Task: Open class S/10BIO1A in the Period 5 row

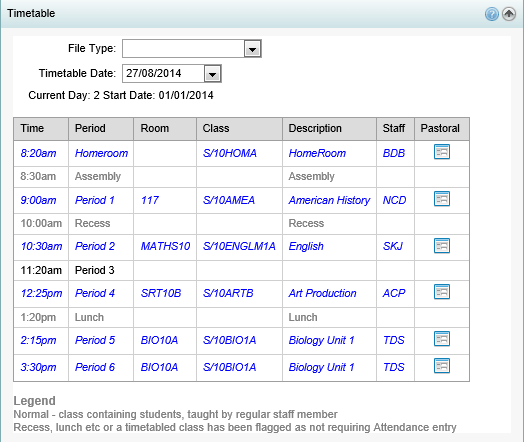Action: (x=229, y=340)
